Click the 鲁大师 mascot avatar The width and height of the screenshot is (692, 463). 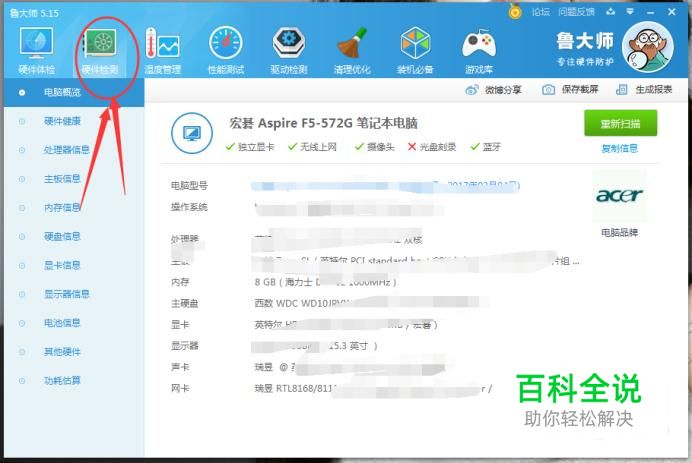click(x=648, y=47)
